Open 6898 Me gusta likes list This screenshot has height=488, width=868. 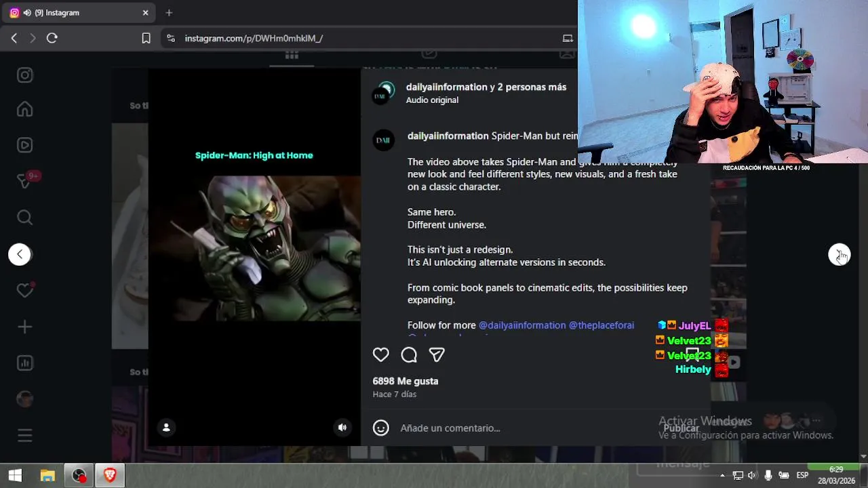tap(406, 381)
